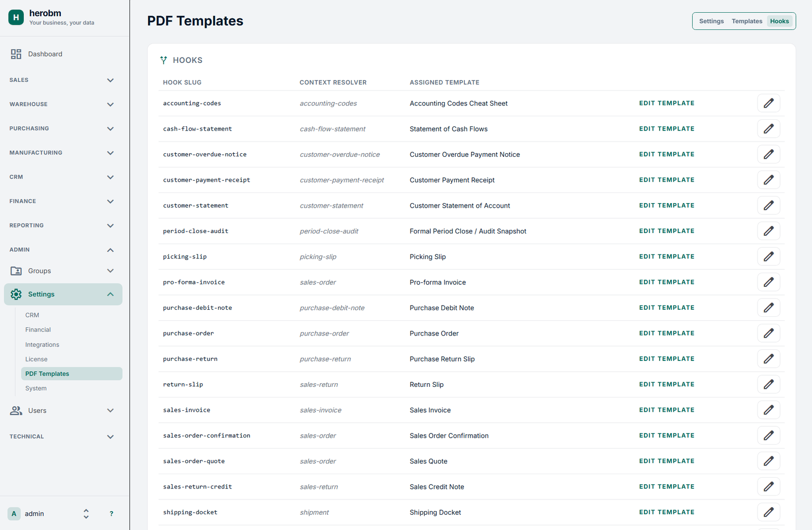This screenshot has height=530, width=812.
Task: Click the 'sales-order-quote' hook slug
Action: (194, 461)
